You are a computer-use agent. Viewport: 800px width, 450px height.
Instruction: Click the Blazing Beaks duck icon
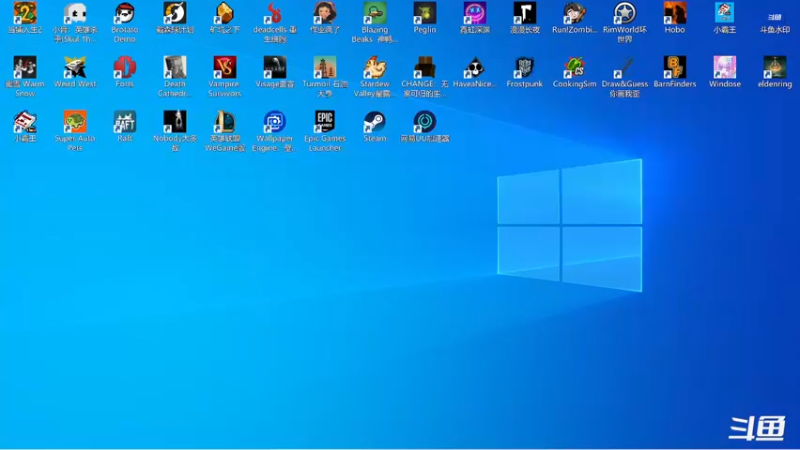374,13
